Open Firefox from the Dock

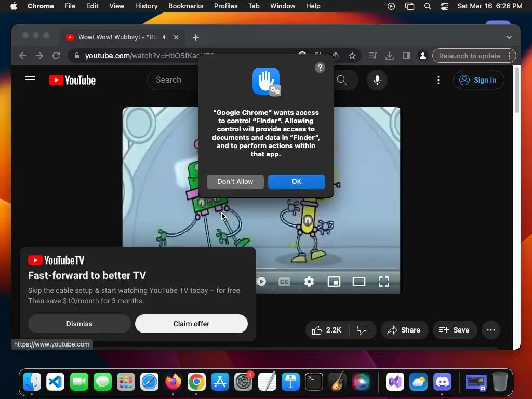click(x=173, y=382)
